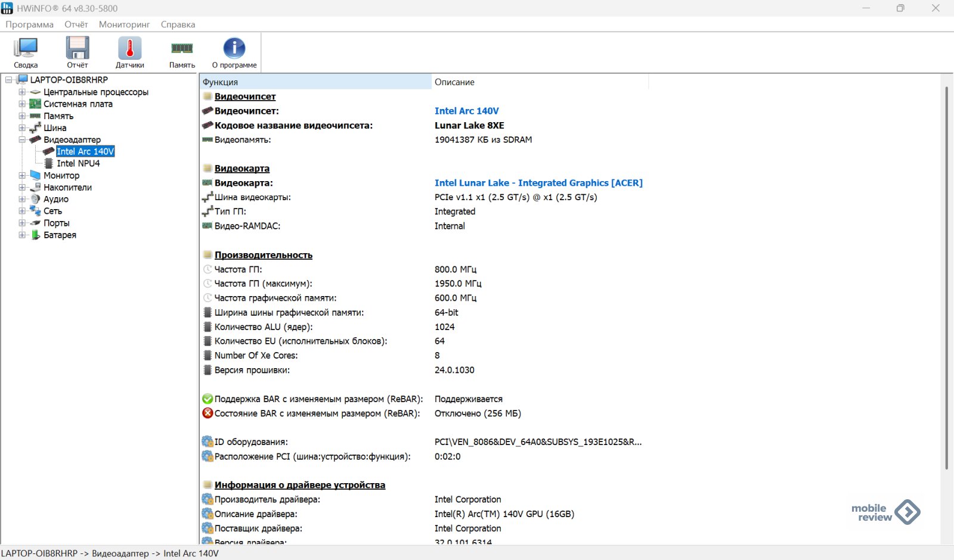Viewport: 954px width, 560px height.
Task: Click the Intel Arc 140V blue link
Action: click(x=466, y=111)
